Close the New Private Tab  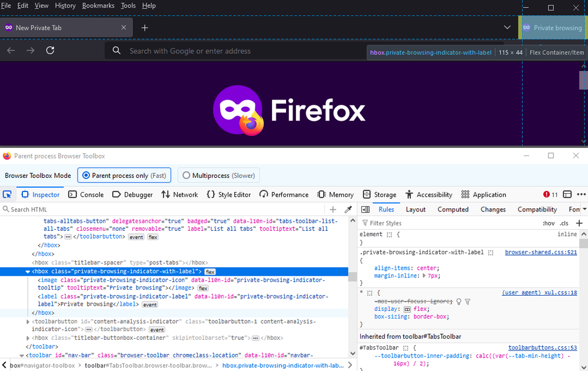click(124, 28)
